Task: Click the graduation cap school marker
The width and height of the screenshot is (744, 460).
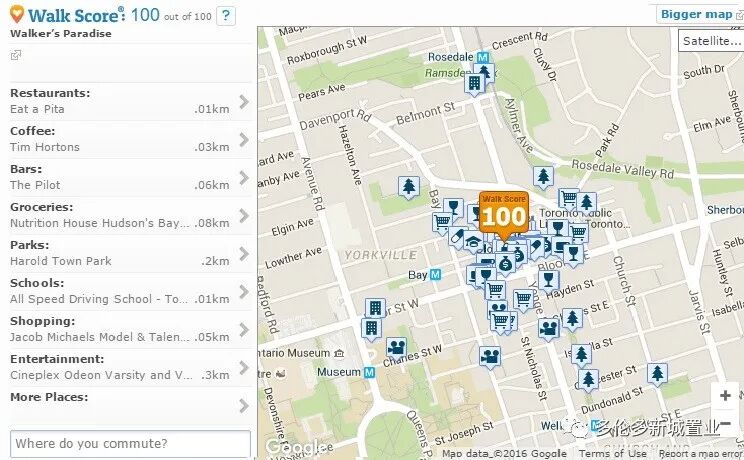Action: (x=473, y=242)
